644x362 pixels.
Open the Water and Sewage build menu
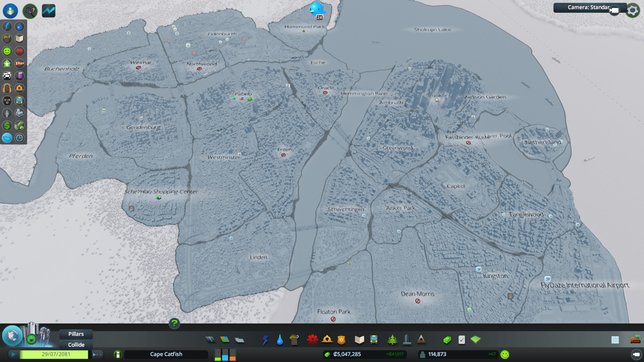click(x=280, y=340)
